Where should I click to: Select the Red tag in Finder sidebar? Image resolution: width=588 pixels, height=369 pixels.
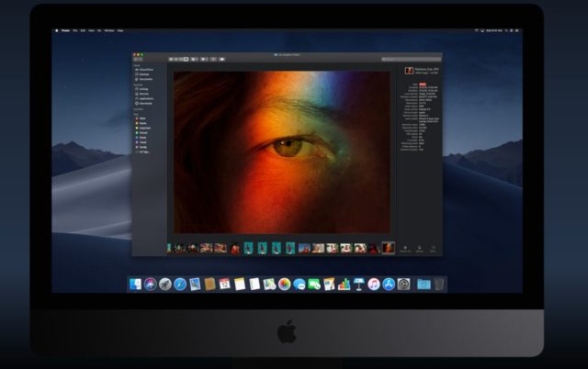pyautogui.click(x=144, y=117)
